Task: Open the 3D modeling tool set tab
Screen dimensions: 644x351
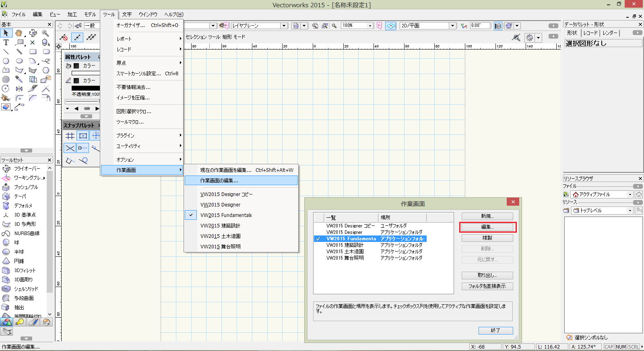Action: (7, 322)
